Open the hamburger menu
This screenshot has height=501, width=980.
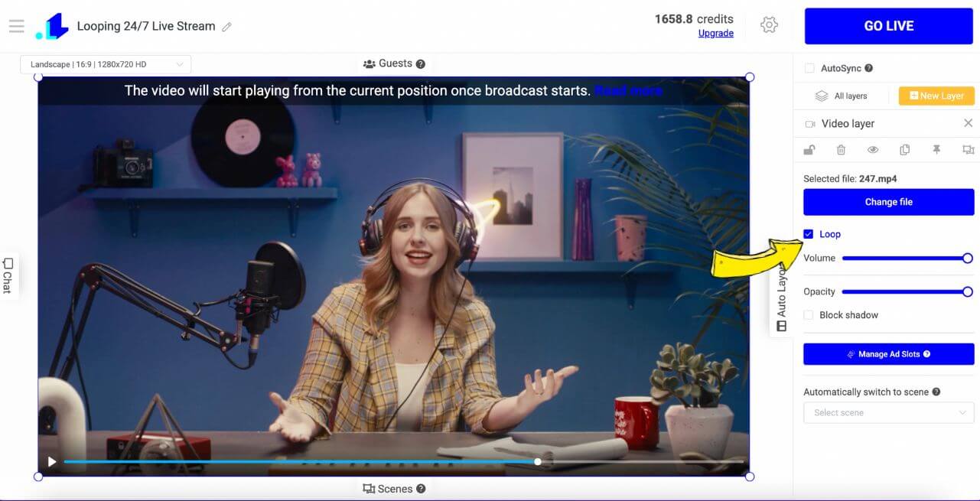(x=16, y=26)
